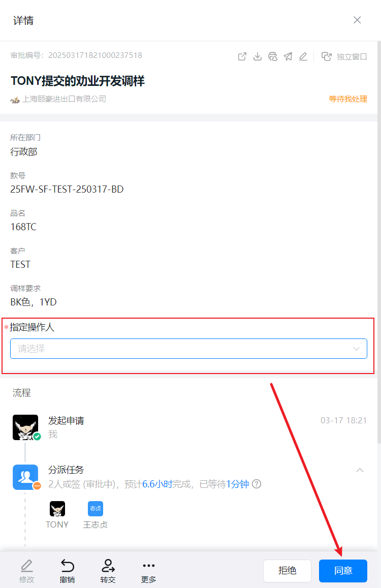Viewport: 381px width, 588px height.
Task: Close the 详情 panel
Action: (x=357, y=20)
